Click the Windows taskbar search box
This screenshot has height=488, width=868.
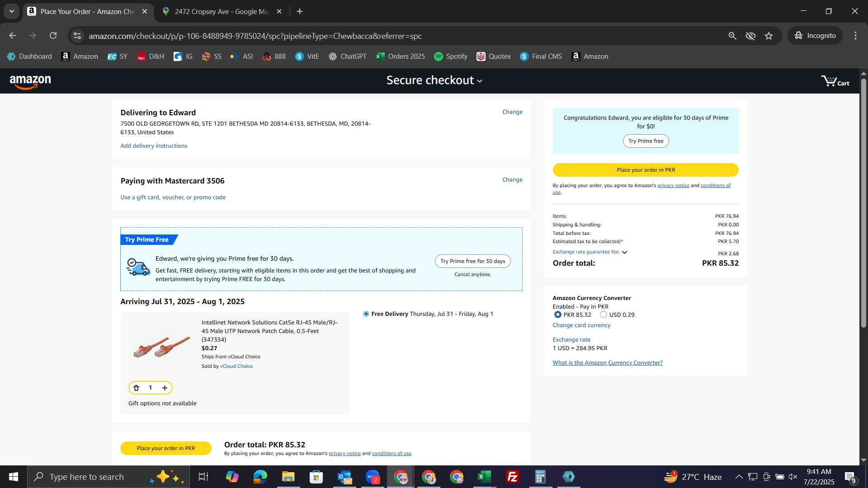pos(108,477)
